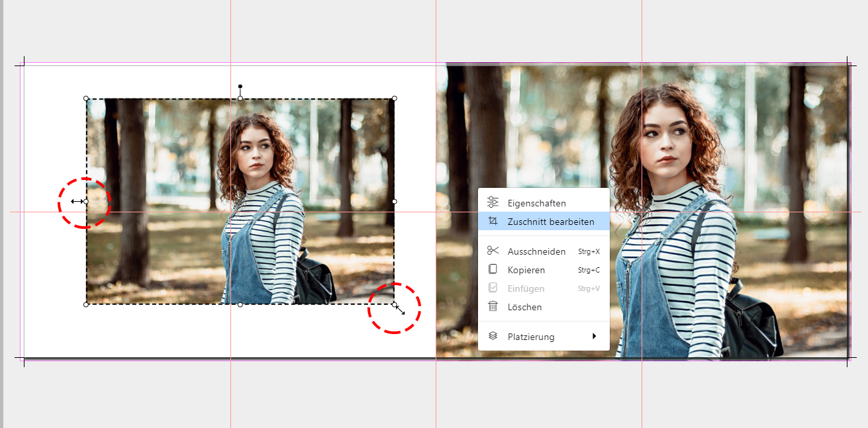This screenshot has width=868, height=428.
Task: Open Eigenschaften from the context menu
Action: 536,203
